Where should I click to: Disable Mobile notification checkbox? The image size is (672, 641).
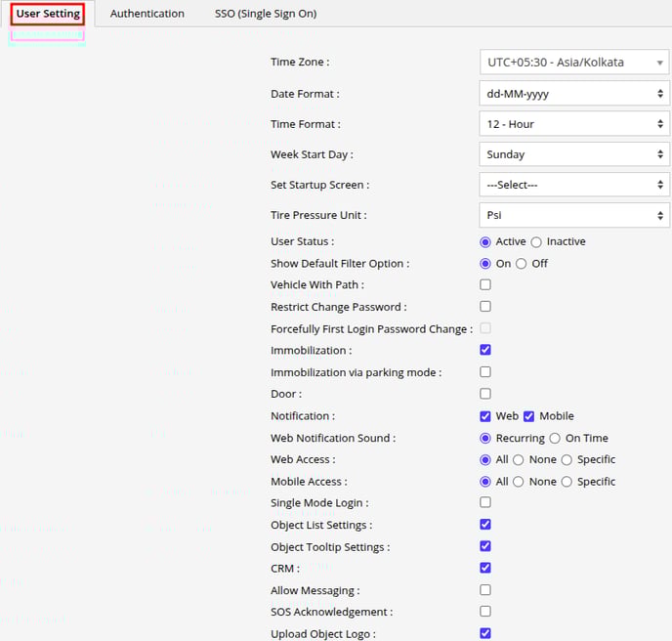(529, 416)
